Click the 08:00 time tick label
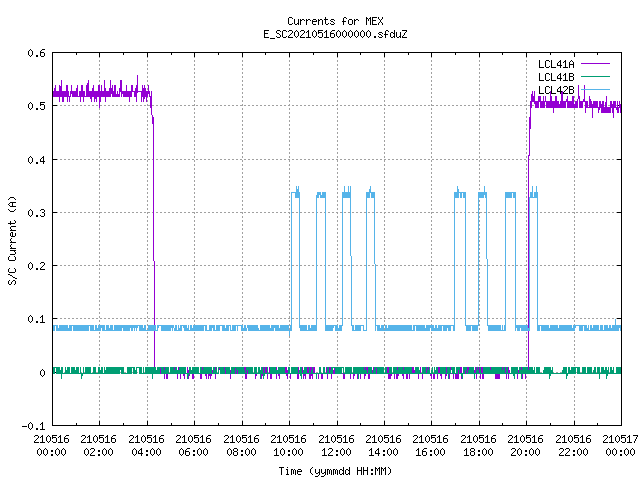640x480 pixels. (x=241, y=452)
